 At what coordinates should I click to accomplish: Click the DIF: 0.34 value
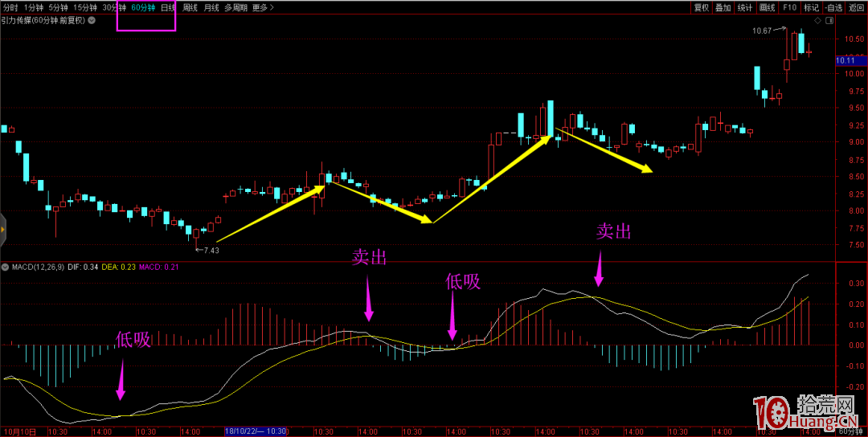[x=83, y=268]
